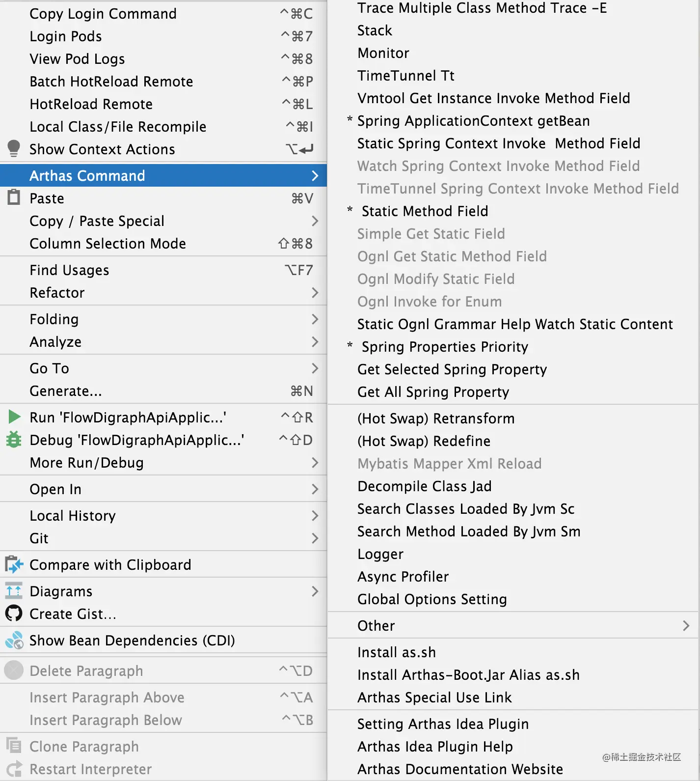The width and height of the screenshot is (700, 781).
Task: Choose Search Method Loaded By Jvm Sm
Action: pos(513,531)
